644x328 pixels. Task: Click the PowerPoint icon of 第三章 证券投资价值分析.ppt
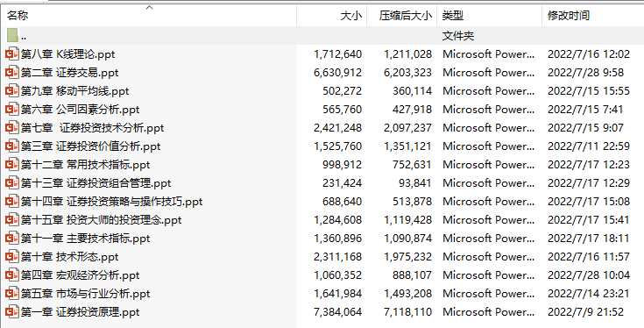pos(12,146)
